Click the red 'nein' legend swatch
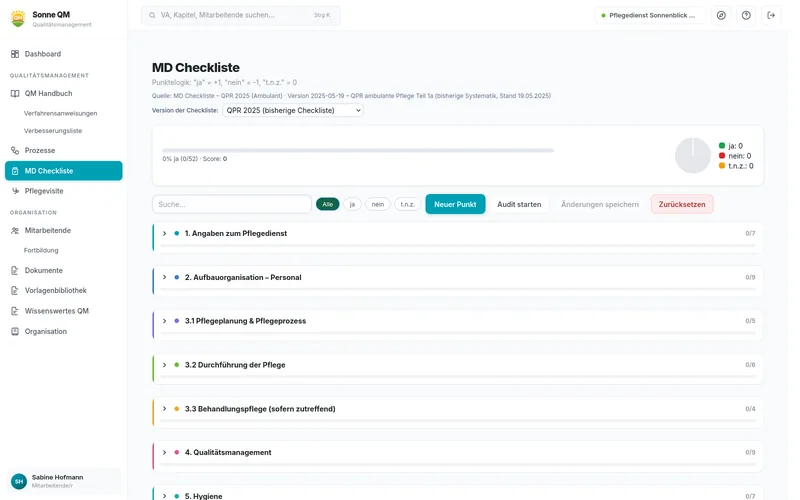This screenshot has height=500, width=800. (x=721, y=156)
